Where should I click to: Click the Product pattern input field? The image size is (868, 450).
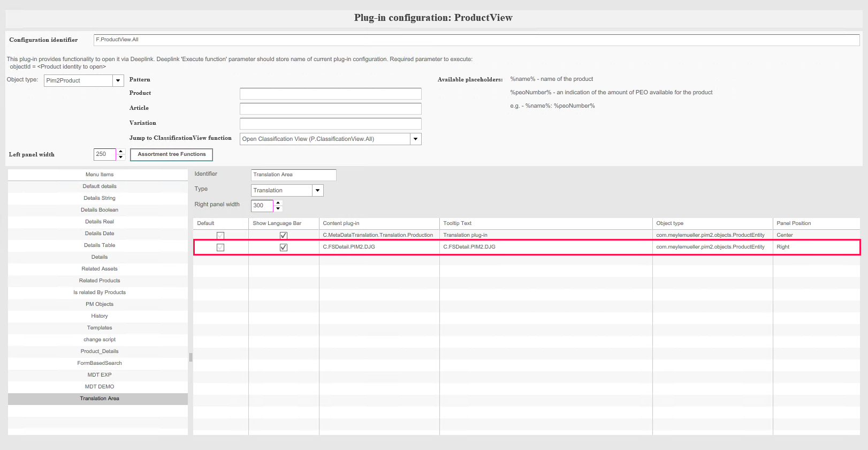(x=330, y=94)
